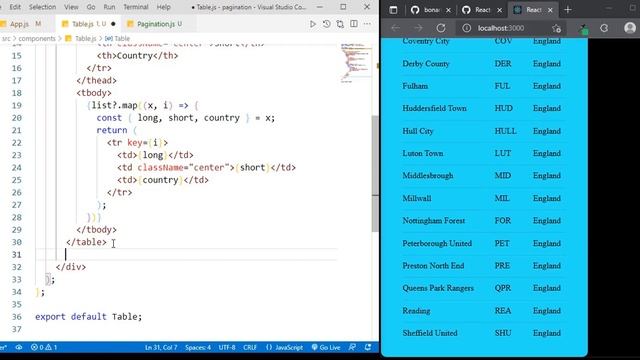The width and height of the screenshot is (640, 360).
Task: Go back in the browser
Action: point(396,28)
